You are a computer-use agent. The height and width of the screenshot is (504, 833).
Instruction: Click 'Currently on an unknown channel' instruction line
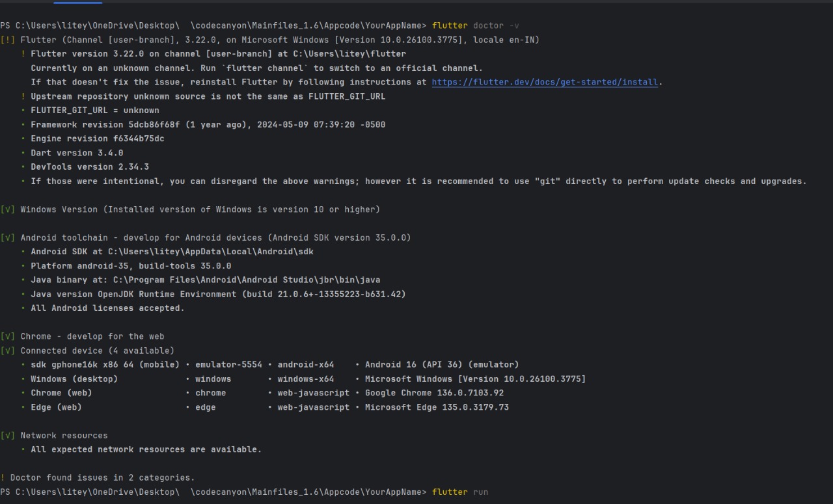[x=257, y=68]
